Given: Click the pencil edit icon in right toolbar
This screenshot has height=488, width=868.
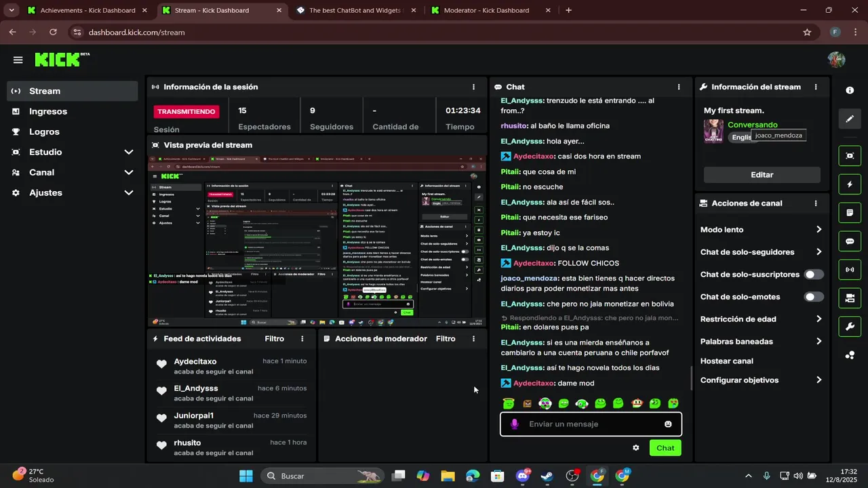Looking at the screenshot, I should click(850, 119).
